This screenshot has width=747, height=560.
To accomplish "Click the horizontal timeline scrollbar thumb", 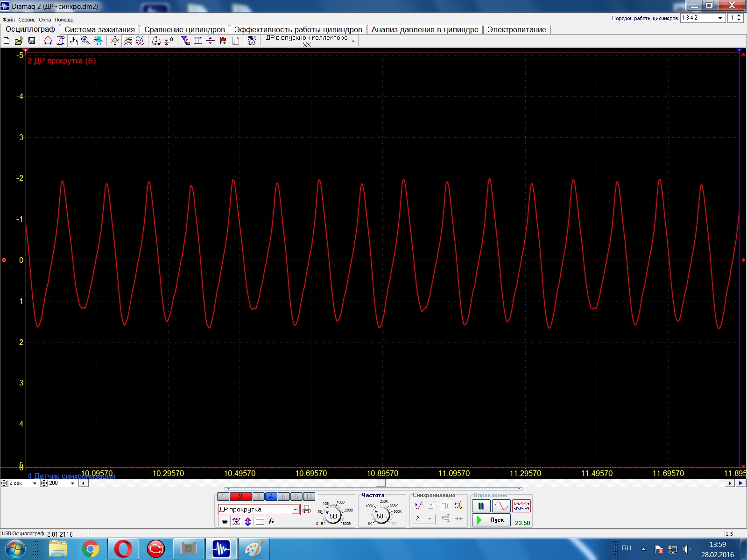I will [381, 483].
